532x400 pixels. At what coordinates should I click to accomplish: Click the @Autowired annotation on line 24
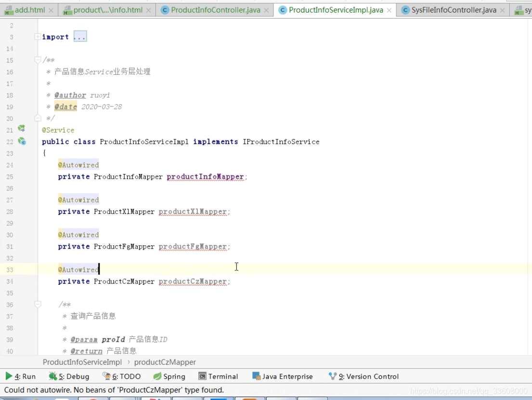[x=78, y=165]
